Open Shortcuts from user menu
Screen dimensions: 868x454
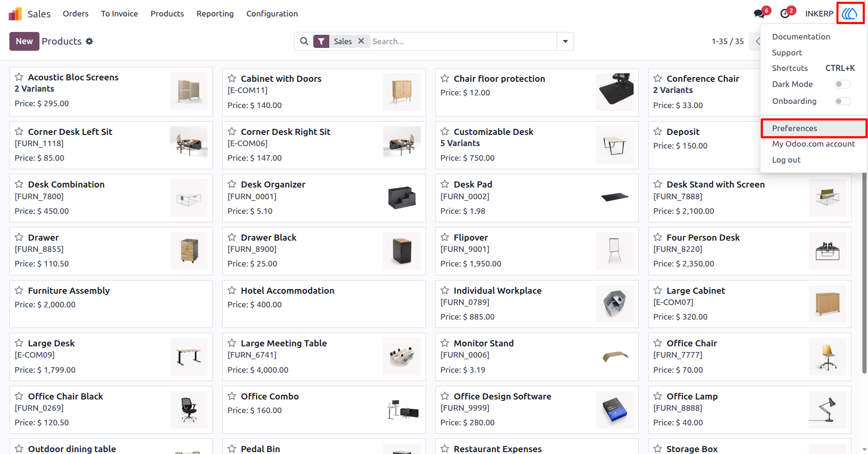814,68
